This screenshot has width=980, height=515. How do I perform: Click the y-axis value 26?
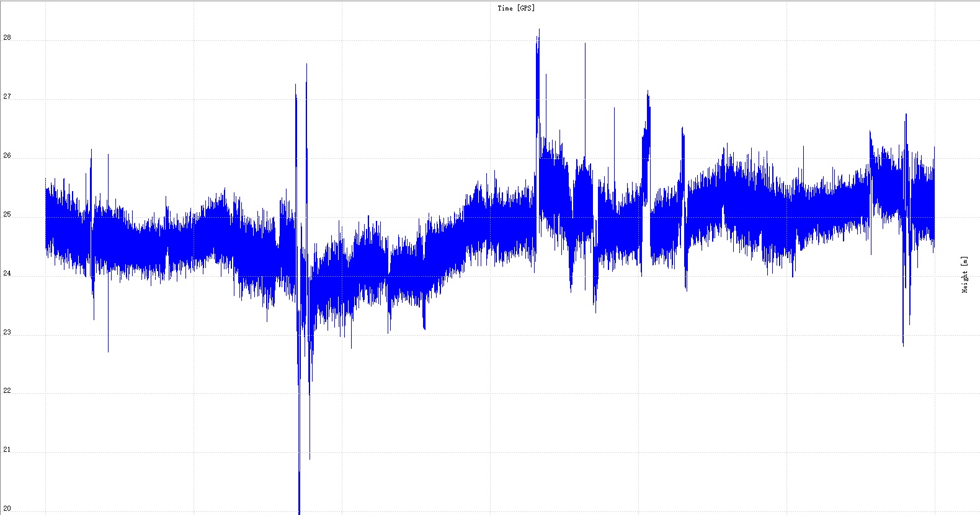click(7, 156)
